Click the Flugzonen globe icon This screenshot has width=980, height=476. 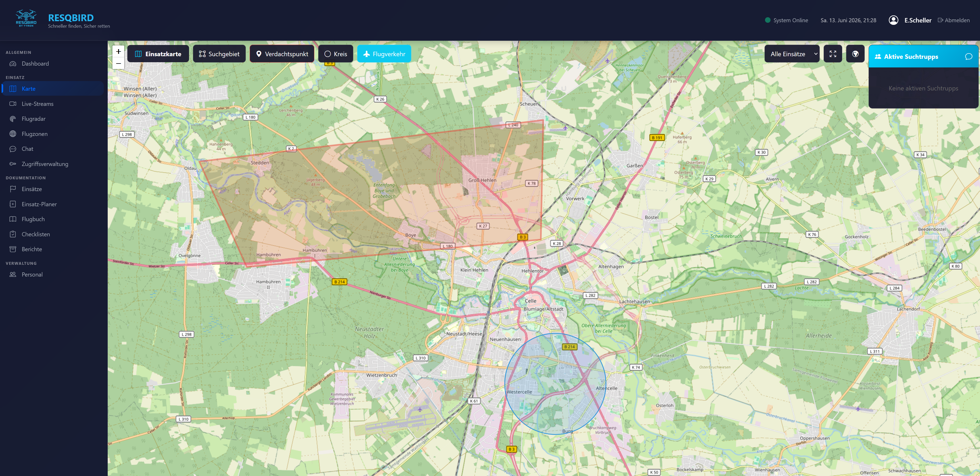coord(13,134)
